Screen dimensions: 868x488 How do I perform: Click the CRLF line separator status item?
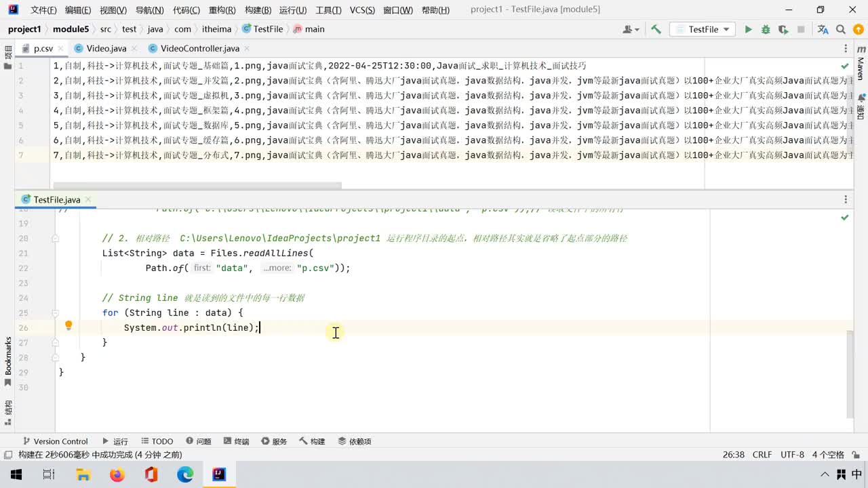(762, 455)
